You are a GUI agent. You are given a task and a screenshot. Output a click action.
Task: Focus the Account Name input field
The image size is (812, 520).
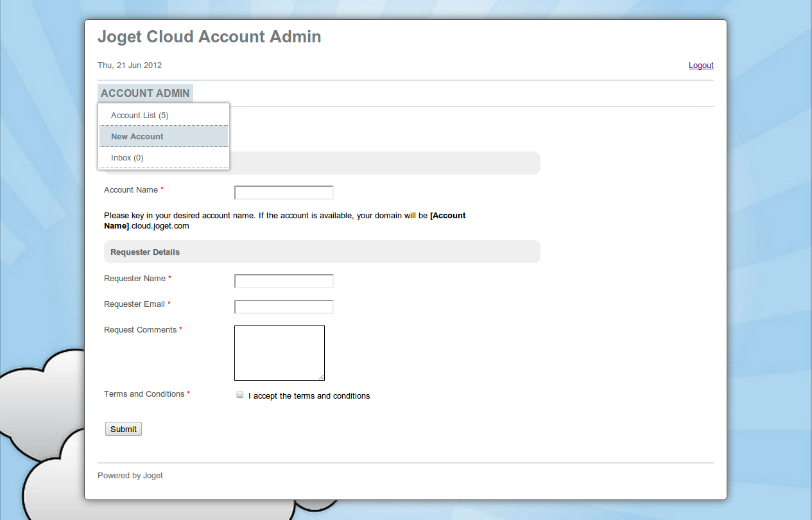284,193
